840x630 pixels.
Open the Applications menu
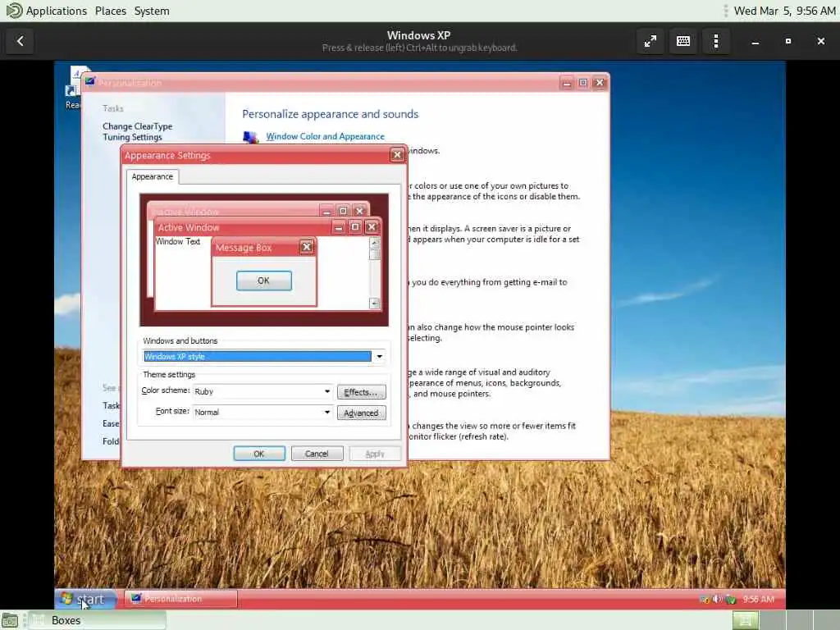click(57, 11)
